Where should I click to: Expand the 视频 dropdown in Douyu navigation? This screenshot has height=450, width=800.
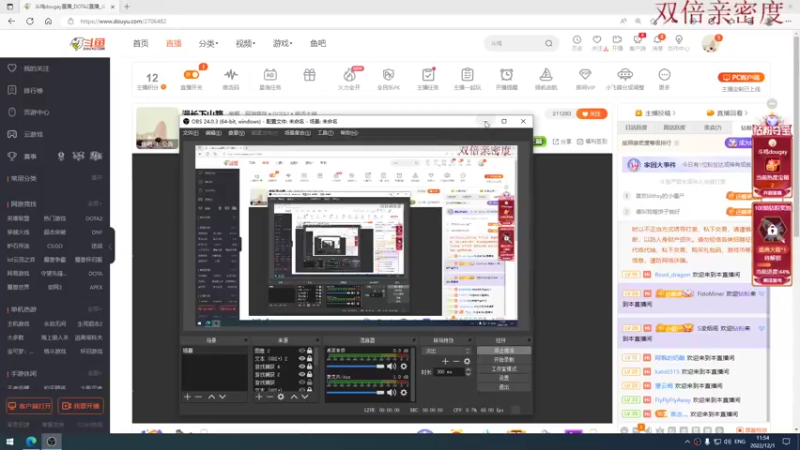coord(245,43)
